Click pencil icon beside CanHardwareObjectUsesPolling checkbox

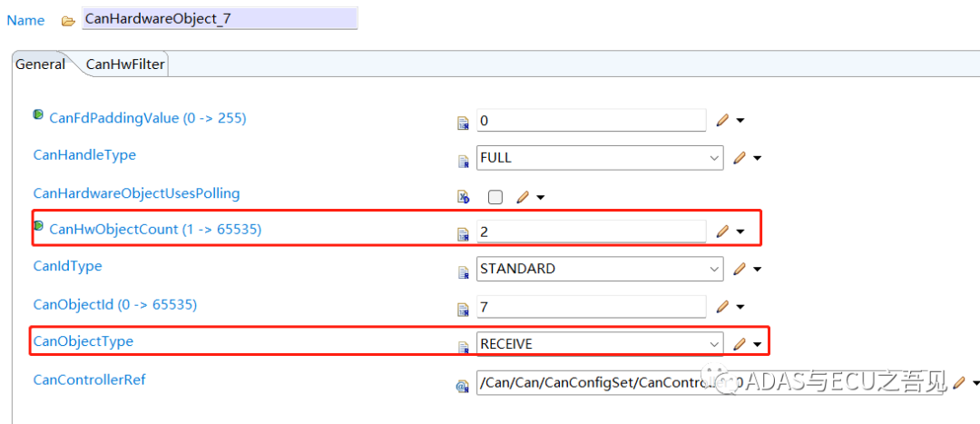[x=522, y=196]
